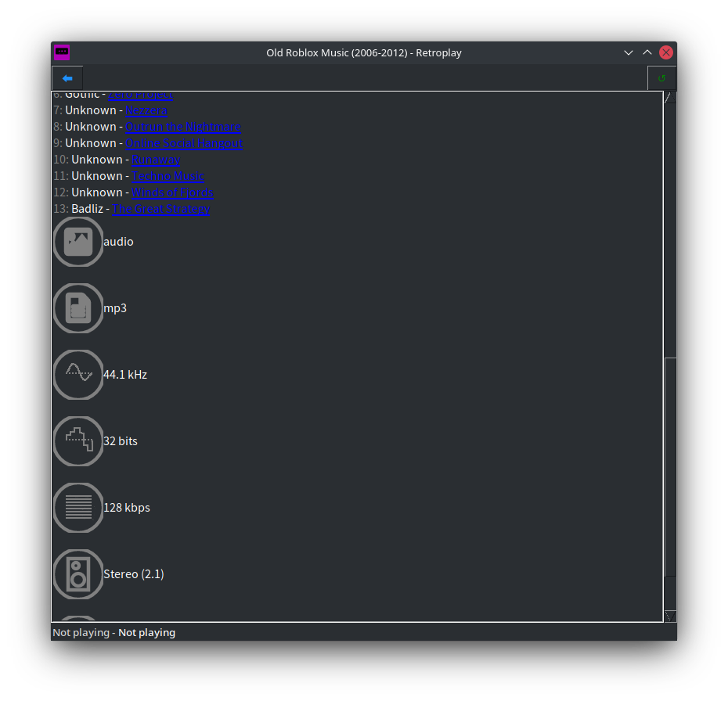Close the Retroplay window
This screenshot has width=728, height=701.
click(666, 52)
